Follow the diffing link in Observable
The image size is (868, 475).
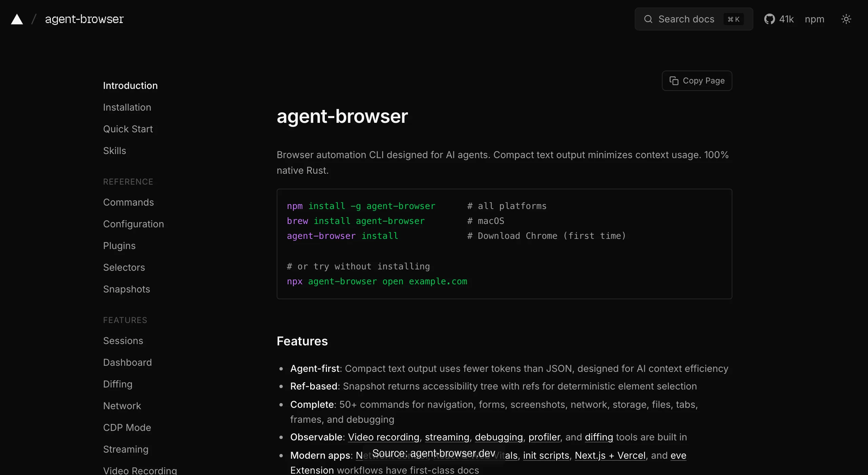tap(599, 437)
